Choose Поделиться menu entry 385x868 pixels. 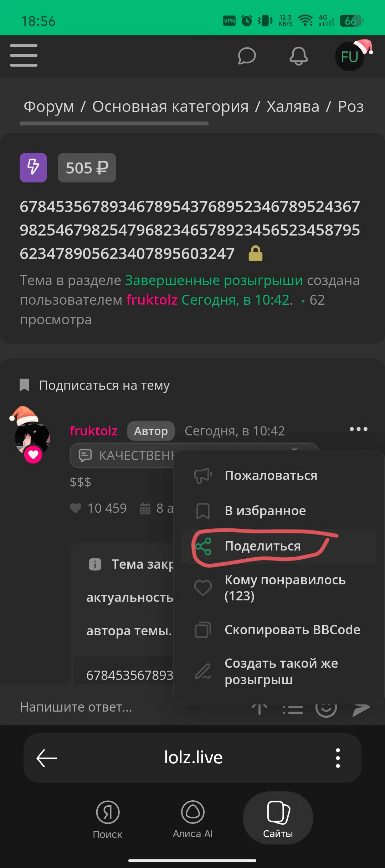(x=279, y=546)
